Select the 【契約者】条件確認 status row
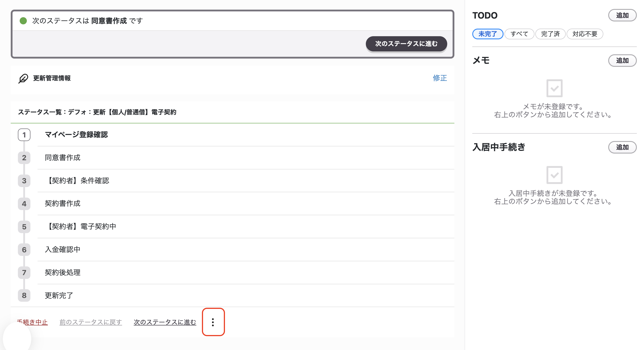 [x=246, y=181]
